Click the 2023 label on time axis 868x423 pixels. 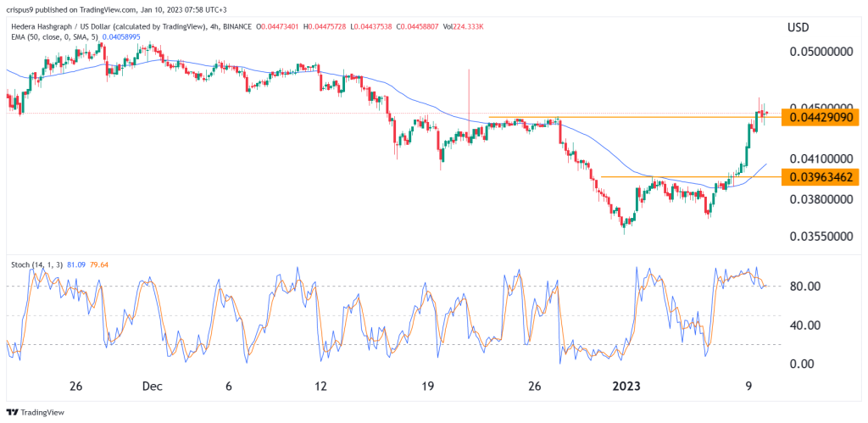626,386
